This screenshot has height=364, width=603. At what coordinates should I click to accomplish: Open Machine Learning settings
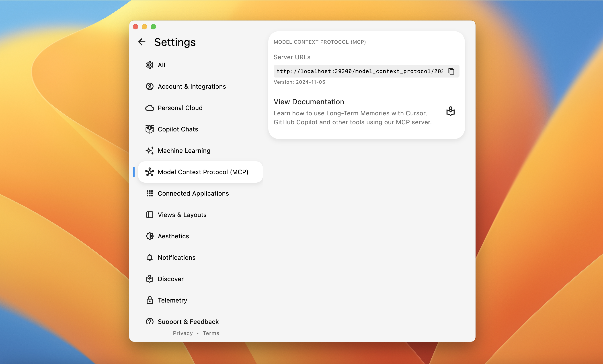[200, 151]
